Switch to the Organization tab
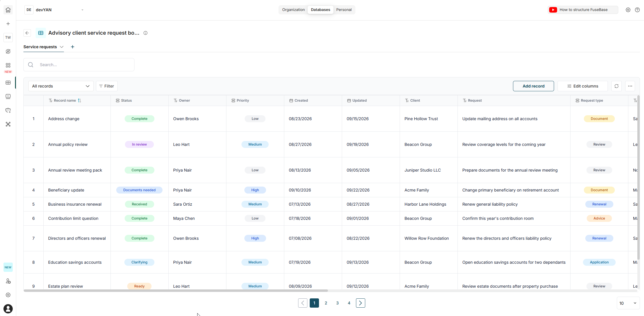 pyautogui.click(x=294, y=10)
